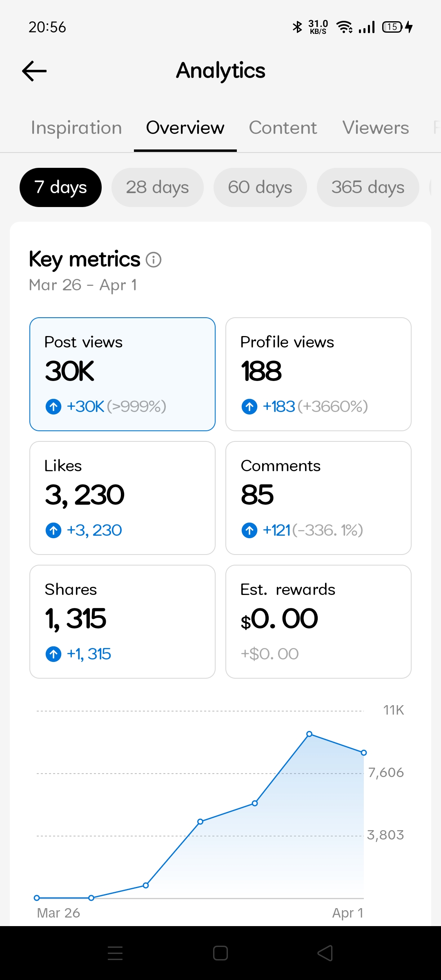
Task: Tap the Wi-Fi status icon
Action: pyautogui.click(x=344, y=27)
